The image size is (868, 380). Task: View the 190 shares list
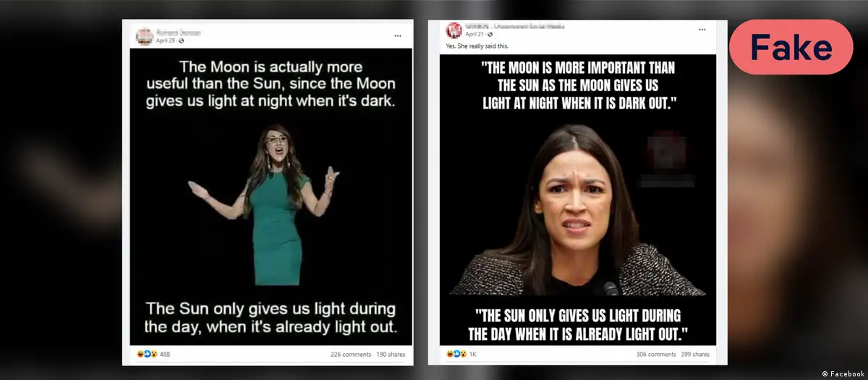pos(391,355)
